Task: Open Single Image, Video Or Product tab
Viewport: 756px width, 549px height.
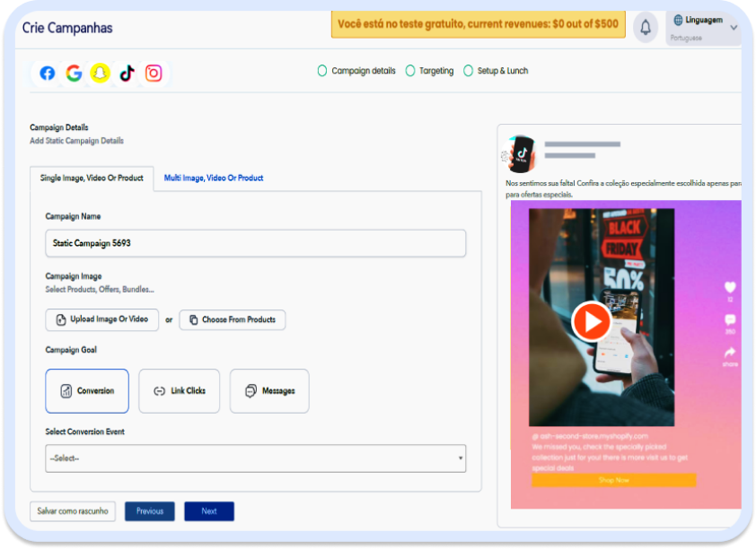Action: 92,178
